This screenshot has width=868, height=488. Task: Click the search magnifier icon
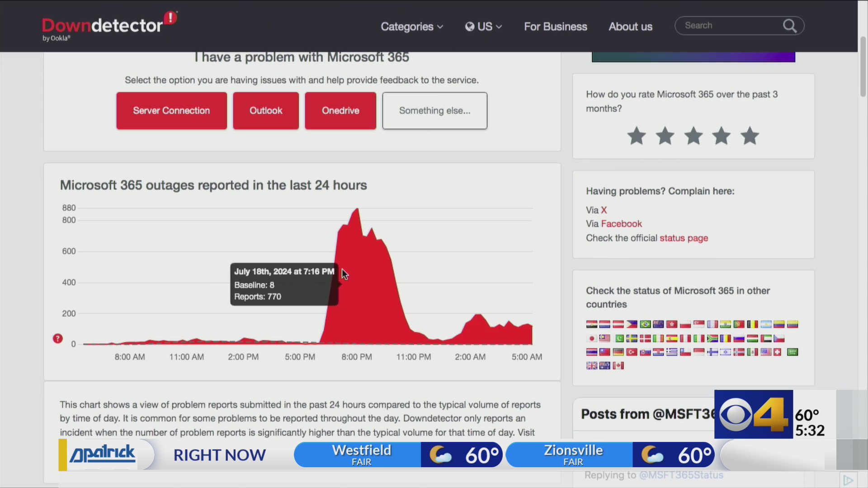[x=790, y=26]
